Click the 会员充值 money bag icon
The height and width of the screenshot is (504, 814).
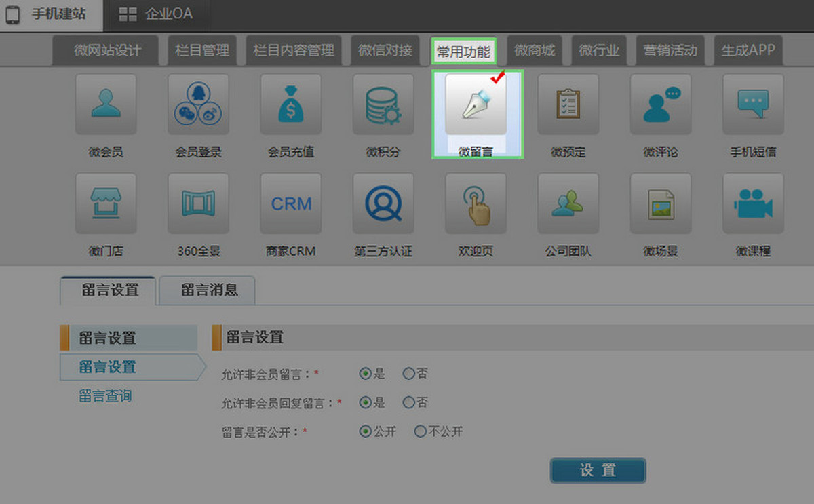click(x=291, y=104)
